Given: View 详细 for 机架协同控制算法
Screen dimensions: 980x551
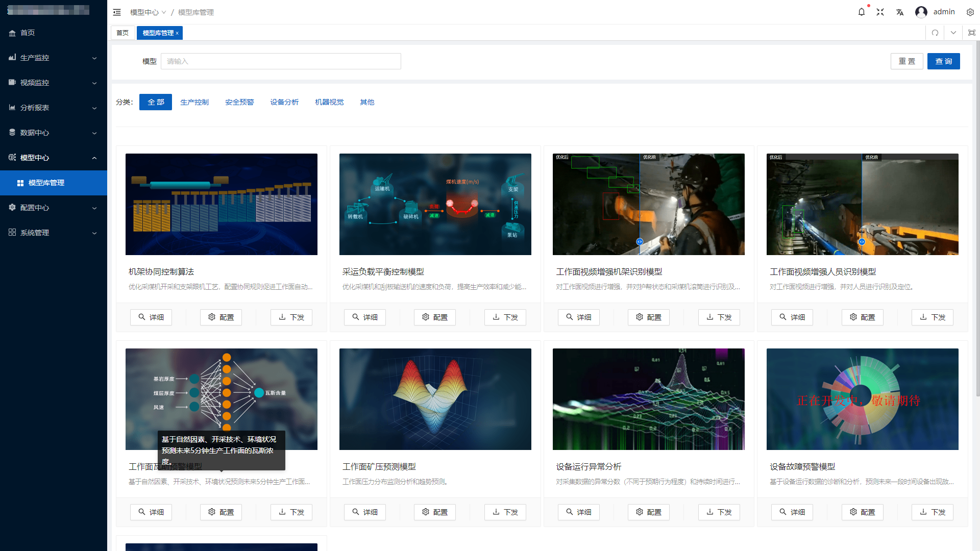Looking at the screenshot, I should click(x=151, y=317).
